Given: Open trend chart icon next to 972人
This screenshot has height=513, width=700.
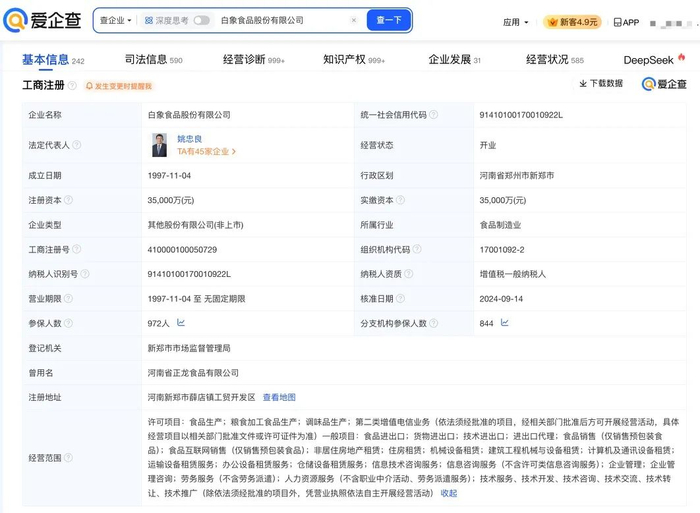Looking at the screenshot, I should (181, 322).
